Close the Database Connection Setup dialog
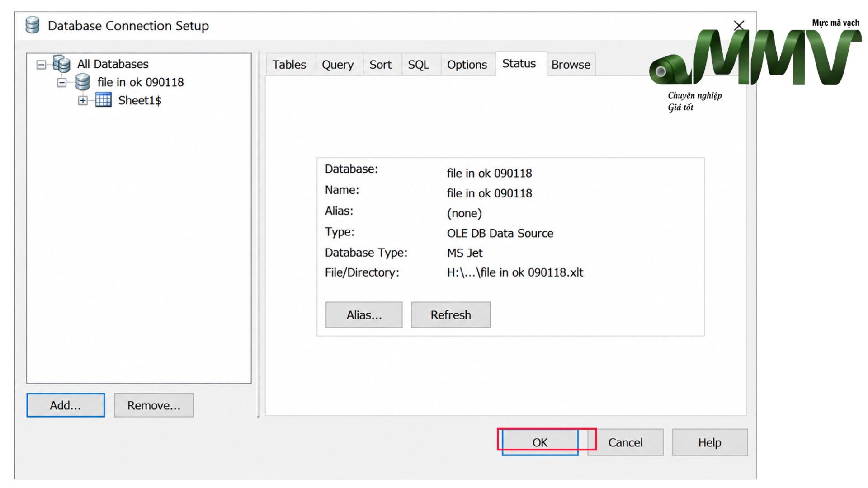868x488 pixels. coord(739,25)
